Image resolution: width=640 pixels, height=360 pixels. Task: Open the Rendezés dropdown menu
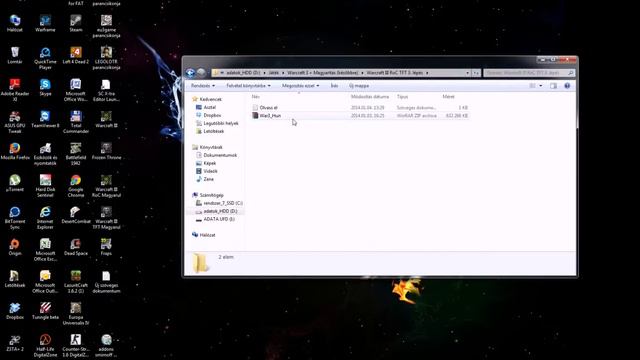(203, 86)
